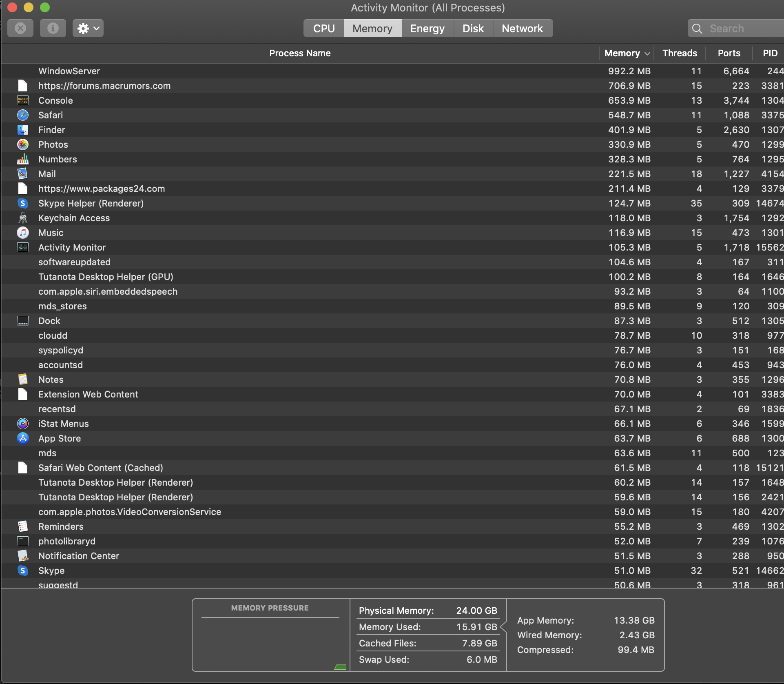Click the App Store icon
This screenshot has height=684, width=784.
pos(23,438)
